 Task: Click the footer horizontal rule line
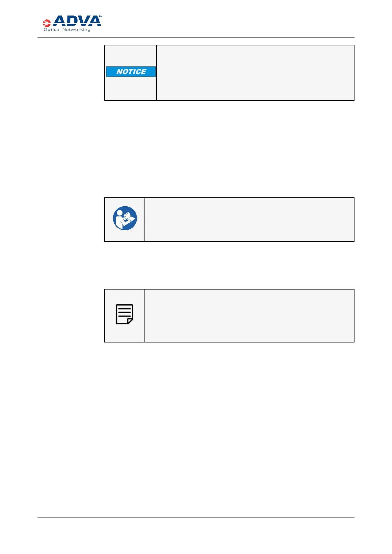(196, 517)
